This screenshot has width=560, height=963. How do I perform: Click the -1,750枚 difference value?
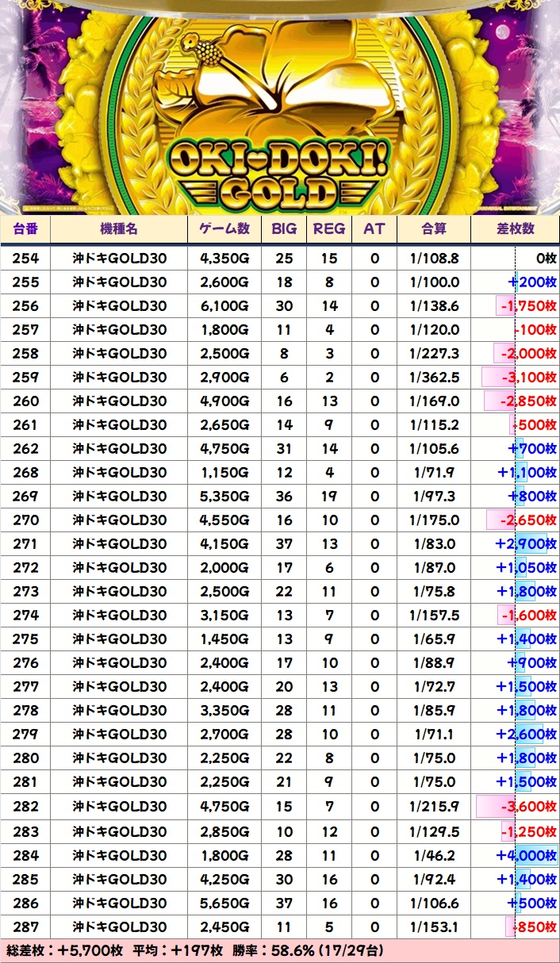[x=528, y=305]
